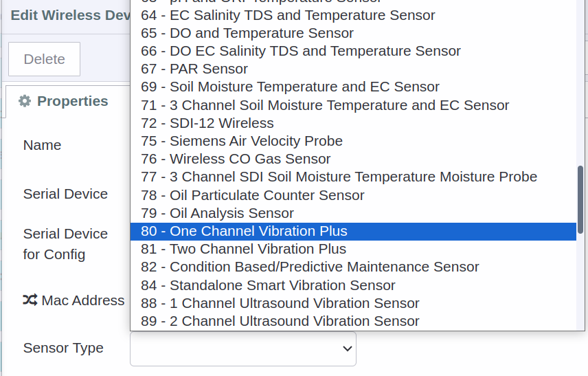Select 72 - SDI-12 Wireless option
The image size is (588, 376).
click(353, 123)
